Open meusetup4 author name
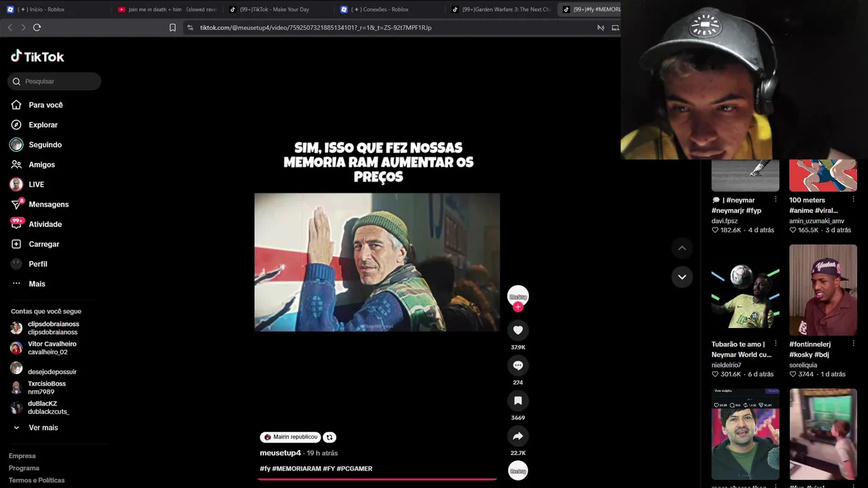 [x=280, y=453]
